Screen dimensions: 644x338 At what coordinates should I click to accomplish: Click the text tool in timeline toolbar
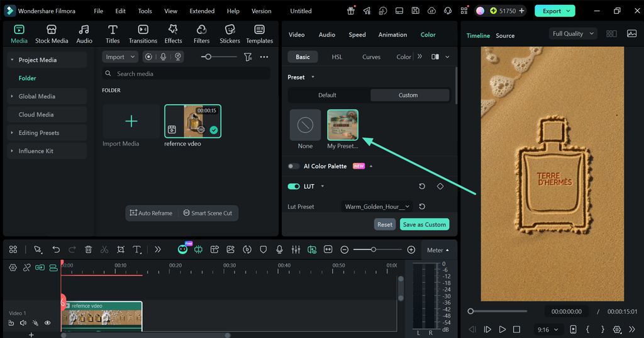click(x=136, y=250)
